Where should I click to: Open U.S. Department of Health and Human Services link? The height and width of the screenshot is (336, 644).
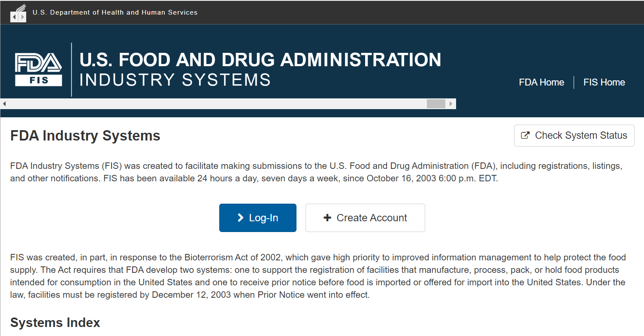(115, 12)
